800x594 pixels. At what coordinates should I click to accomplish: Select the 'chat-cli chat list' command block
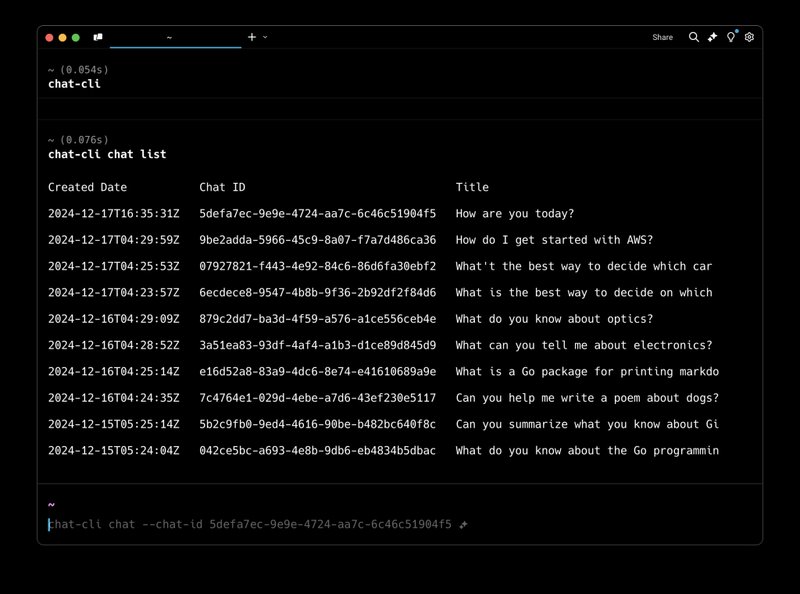click(107, 155)
